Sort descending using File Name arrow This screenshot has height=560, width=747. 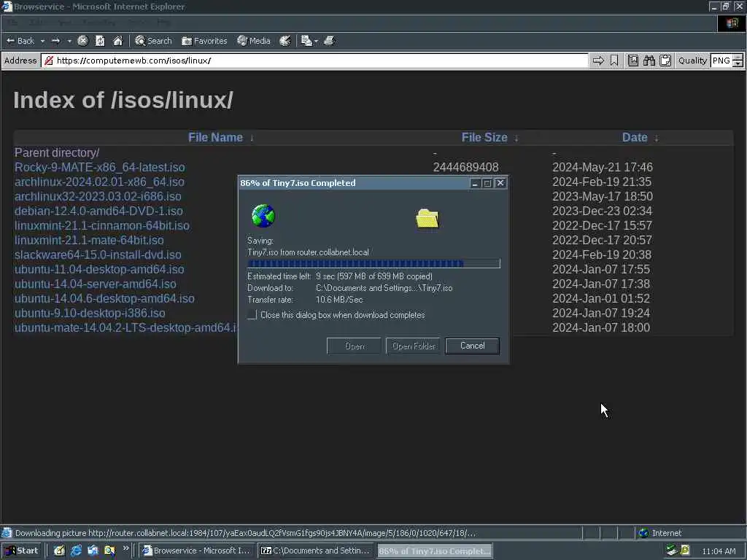click(x=252, y=138)
